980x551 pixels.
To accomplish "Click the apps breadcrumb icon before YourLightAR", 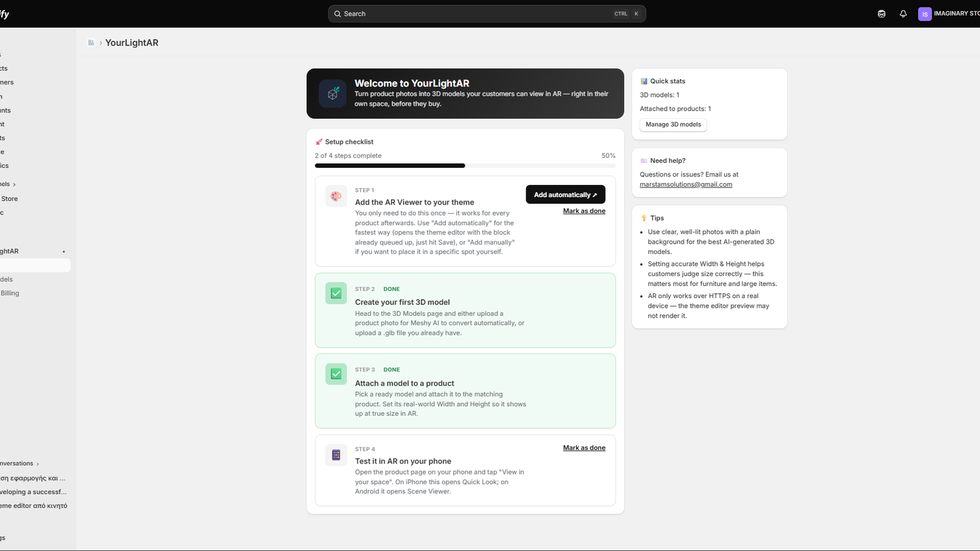I will pos(91,43).
